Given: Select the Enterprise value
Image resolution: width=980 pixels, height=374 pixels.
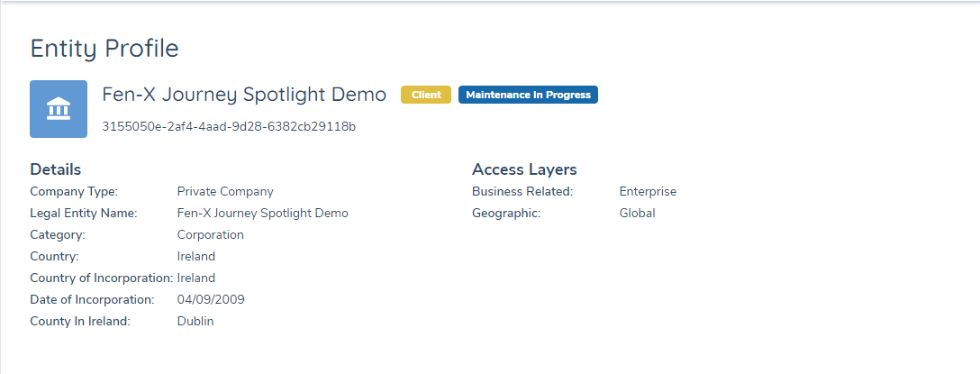Looking at the screenshot, I should click(648, 192).
